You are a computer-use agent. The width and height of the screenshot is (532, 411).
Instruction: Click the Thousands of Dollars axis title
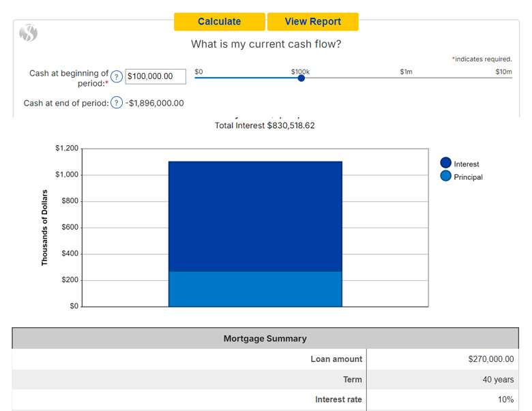tap(44, 228)
